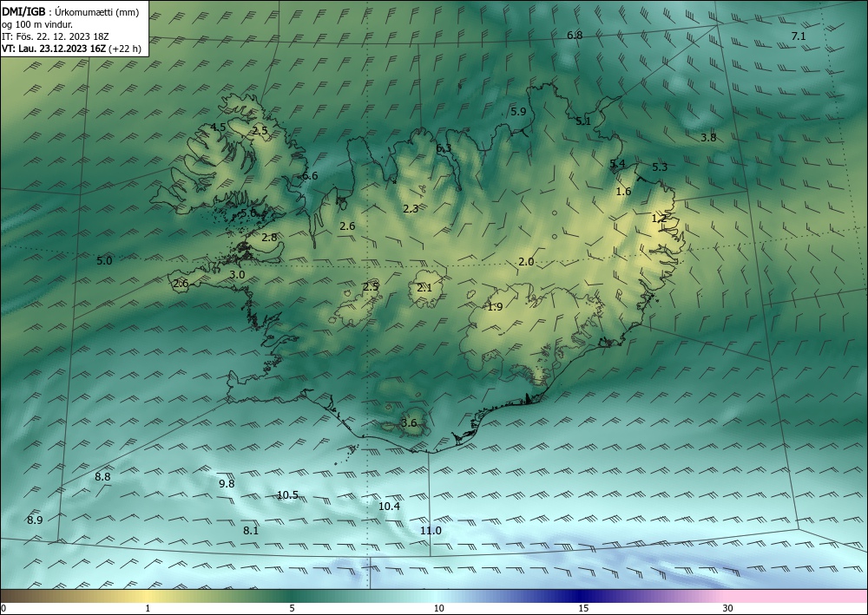Select the 2.1 value on Hofsjökull glacier
Image resolution: width=868 pixels, height=615 pixels.
[x=424, y=288]
